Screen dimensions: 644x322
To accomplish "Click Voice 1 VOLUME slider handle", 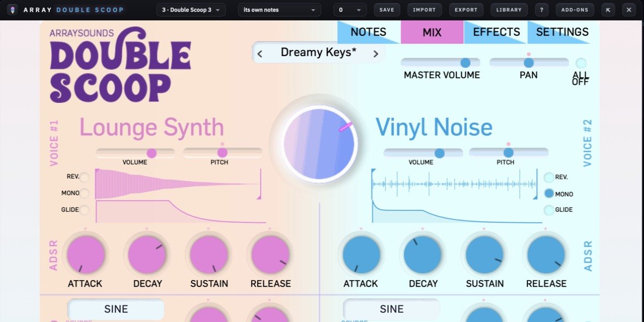I will point(151,153).
